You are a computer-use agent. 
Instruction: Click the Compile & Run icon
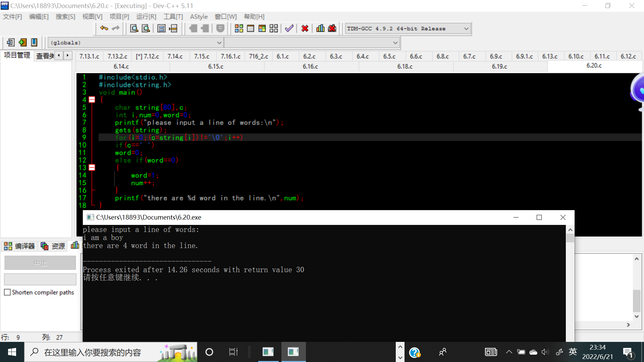262,28
